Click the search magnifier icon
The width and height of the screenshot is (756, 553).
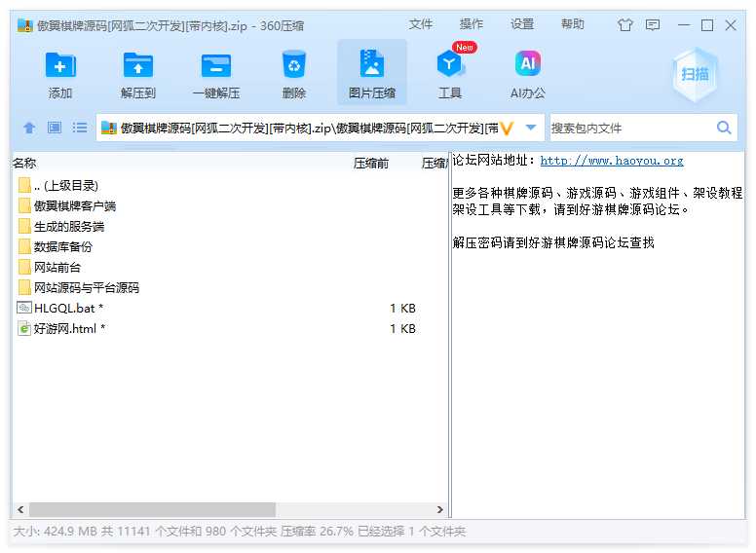click(x=724, y=128)
